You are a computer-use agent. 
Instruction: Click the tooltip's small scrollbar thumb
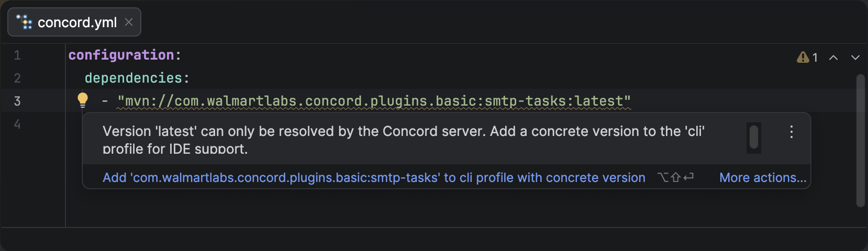(x=754, y=138)
